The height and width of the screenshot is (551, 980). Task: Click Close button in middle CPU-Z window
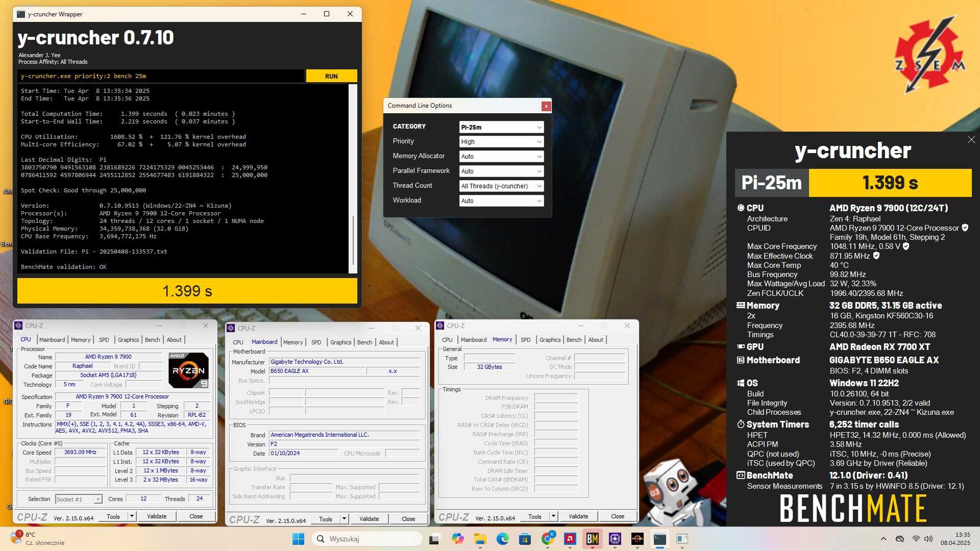point(408,519)
